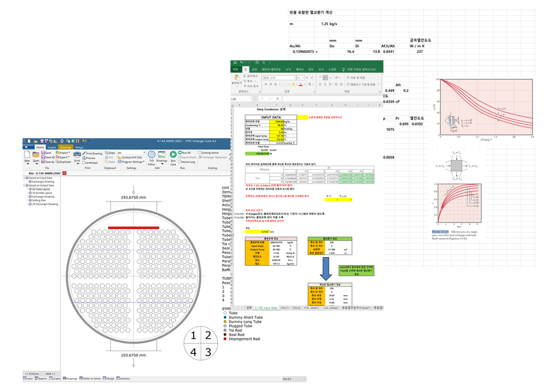
Task: Click Save in HTRI File group
Action: pos(46,153)
